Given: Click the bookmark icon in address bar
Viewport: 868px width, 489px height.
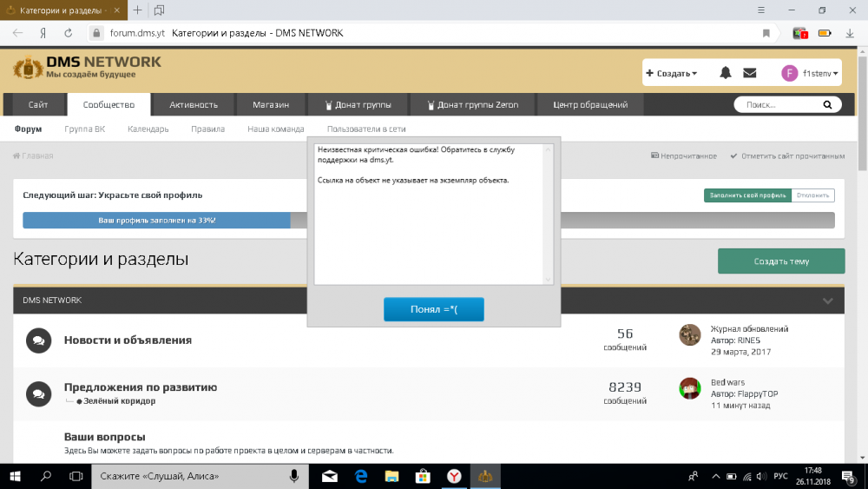Looking at the screenshot, I should (x=766, y=33).
